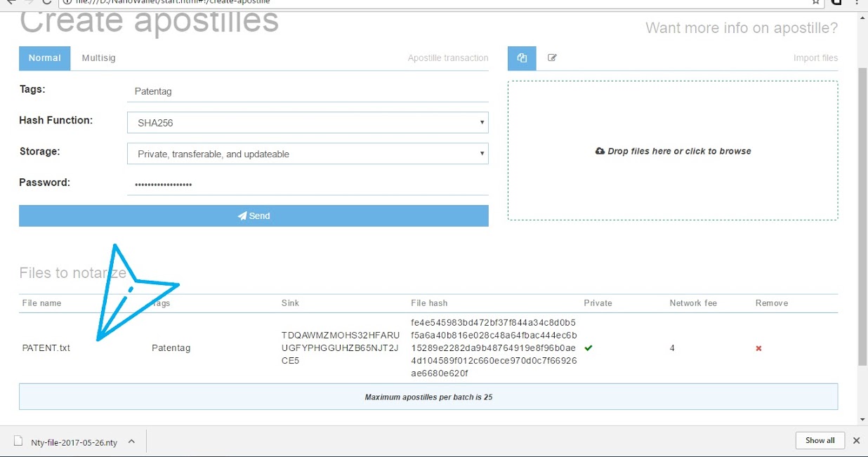Click the file drop zone to browse
The width and height of the screenshot is (868, 457).
(673, 151)
